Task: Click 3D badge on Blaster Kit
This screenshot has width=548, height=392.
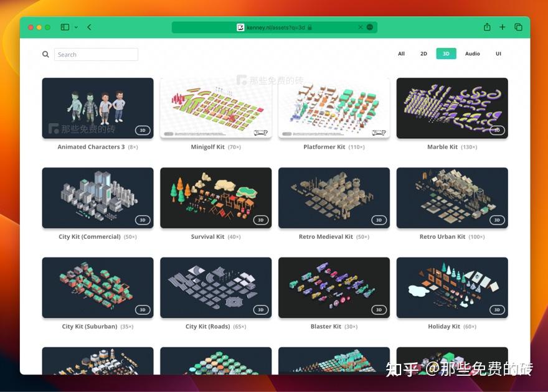Action: click(379, 310)
